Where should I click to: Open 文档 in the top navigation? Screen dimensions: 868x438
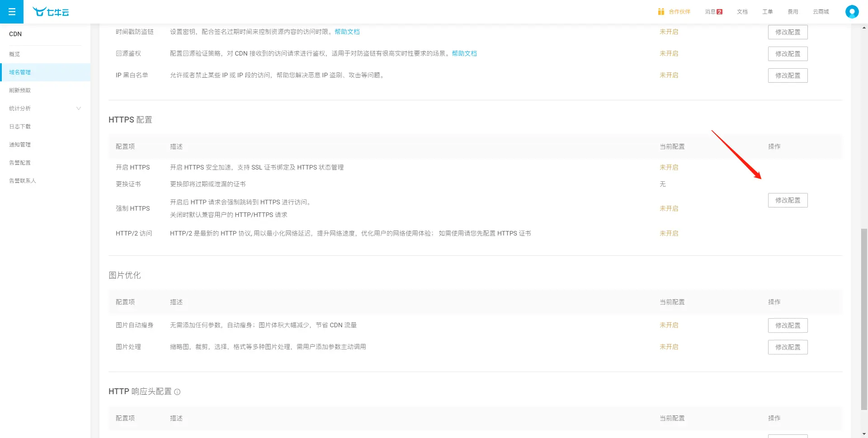(742, 12)
